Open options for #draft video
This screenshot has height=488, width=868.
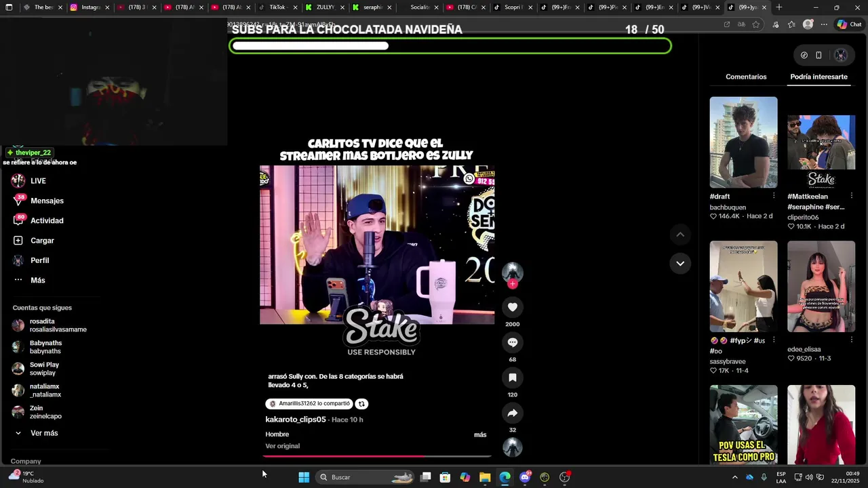(x=774, y=196)
